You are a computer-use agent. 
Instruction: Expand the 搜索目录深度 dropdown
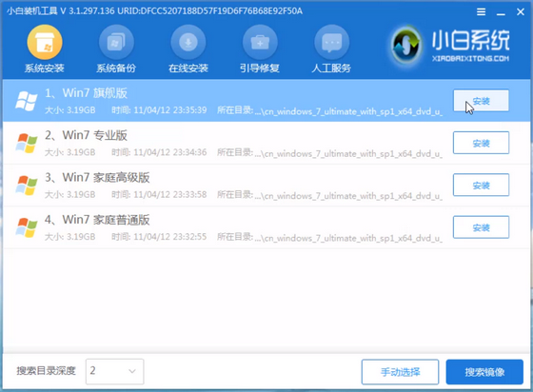[114, 371]
